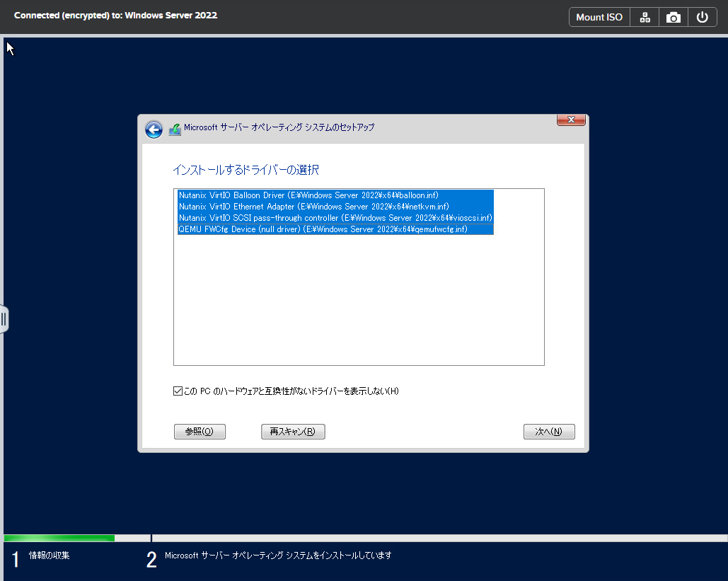Image resolution: width=728 pixels, height=581 pixels.
Task: Select Nutanix VirtIO SCSI pass-through controller row
Action: [x=335, y=218]
